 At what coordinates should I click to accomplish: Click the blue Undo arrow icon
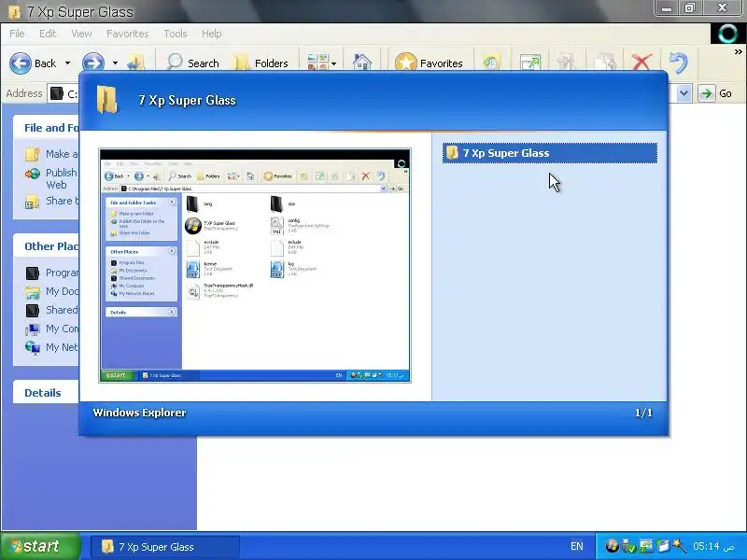[679, 63]
